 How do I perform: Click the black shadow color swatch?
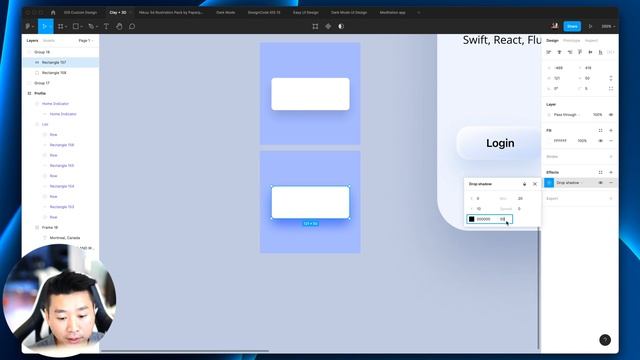tap(471, 219)
